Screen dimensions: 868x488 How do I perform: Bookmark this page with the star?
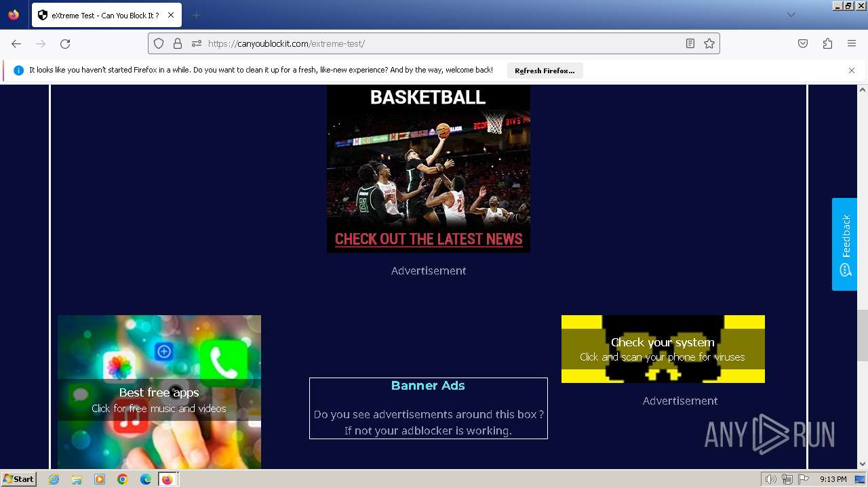[x=709, y=43]
